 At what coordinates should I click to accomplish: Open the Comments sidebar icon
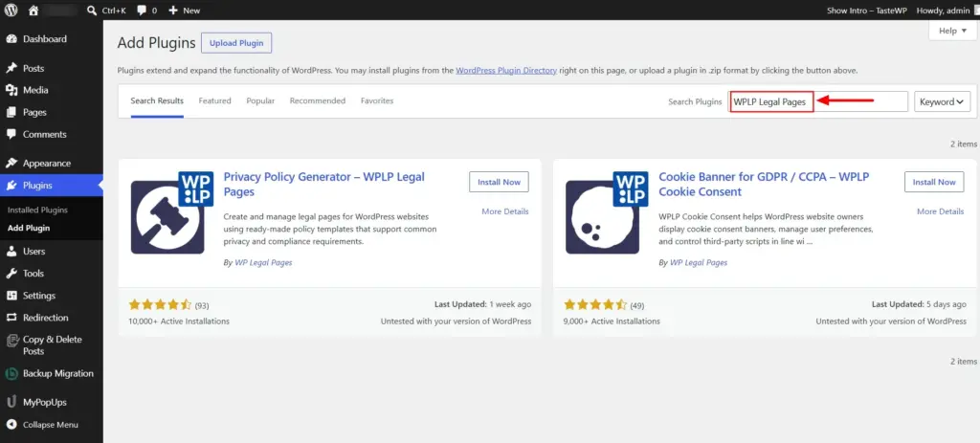tap(11, 134)
